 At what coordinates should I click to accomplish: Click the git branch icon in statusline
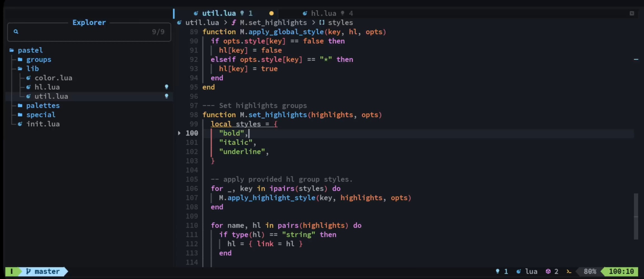28,271
